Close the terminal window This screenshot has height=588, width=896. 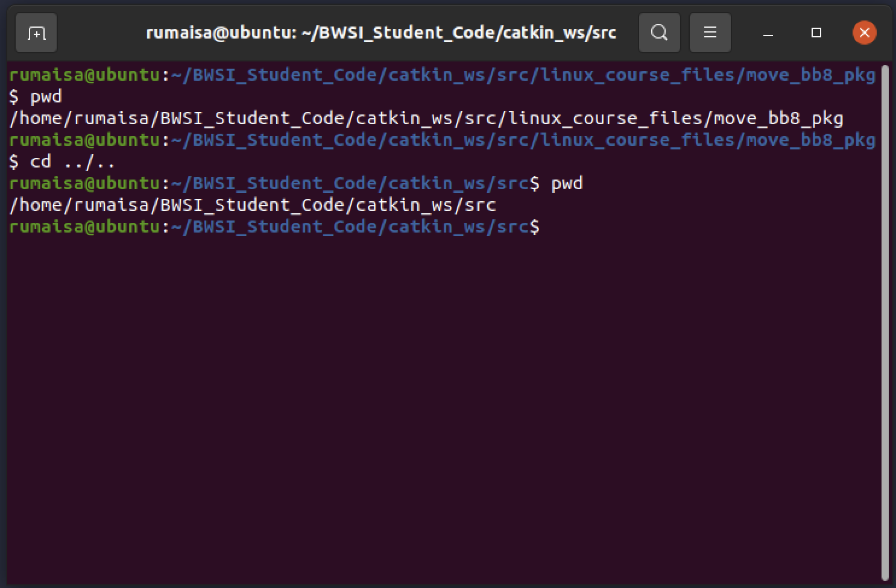(x=864, y=33)
